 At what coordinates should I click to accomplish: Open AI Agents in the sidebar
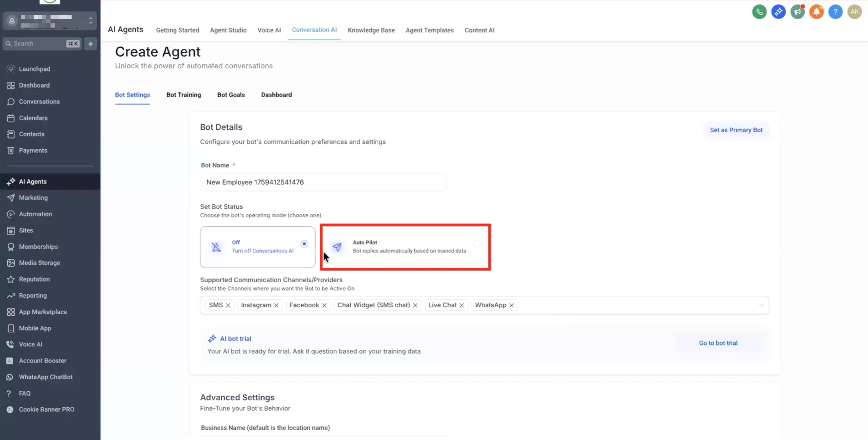[33, 181]
